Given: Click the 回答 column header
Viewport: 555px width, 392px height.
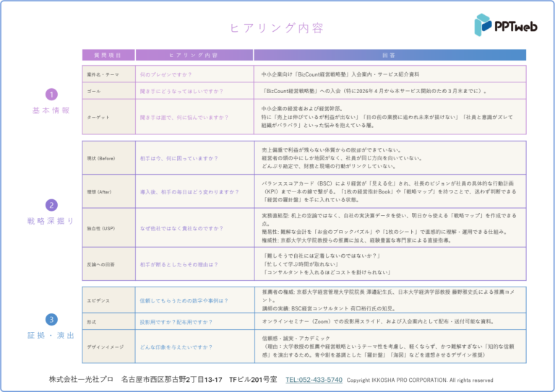Looking at the screenshot, I should pyautogui.click(x=390, y=55).
